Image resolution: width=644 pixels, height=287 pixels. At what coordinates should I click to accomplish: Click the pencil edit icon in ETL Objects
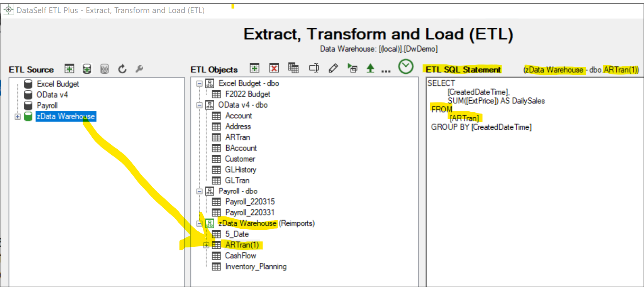pyautogui.click(x=333, y=68)
